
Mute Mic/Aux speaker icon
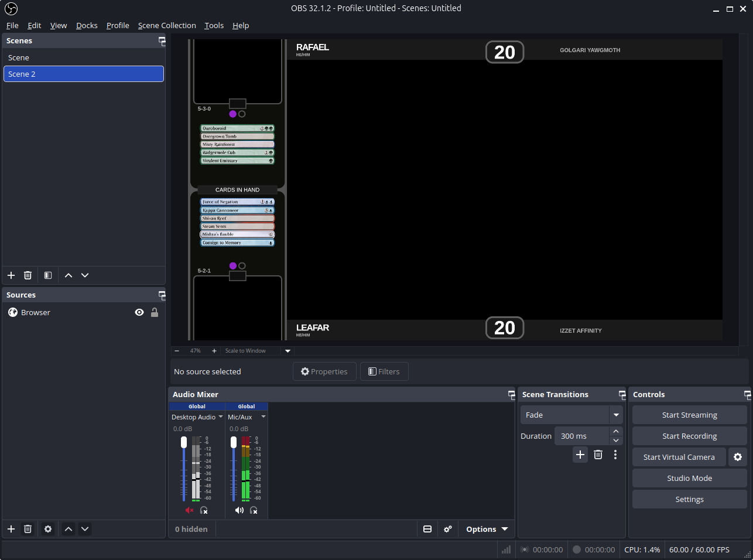pos(239,510)
